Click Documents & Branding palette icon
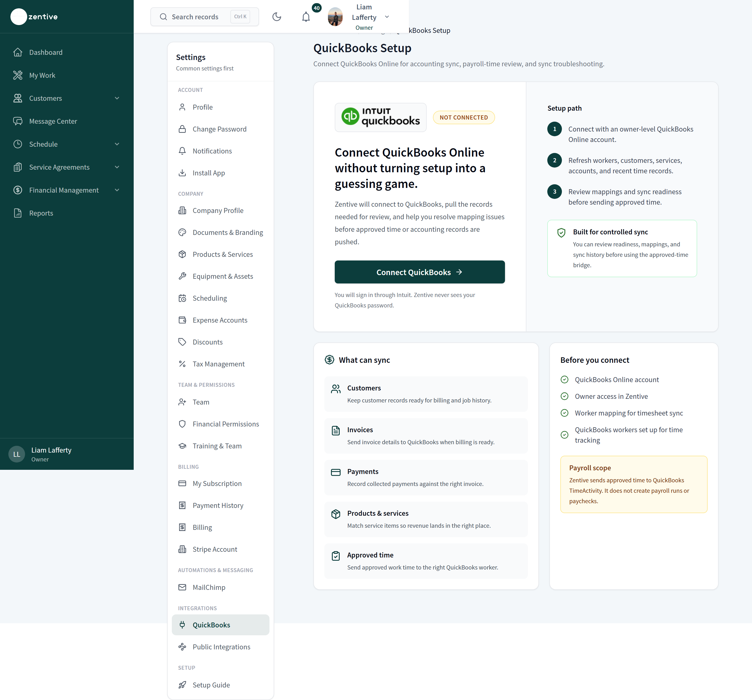 pyautogui.click(x=182, y=232)
